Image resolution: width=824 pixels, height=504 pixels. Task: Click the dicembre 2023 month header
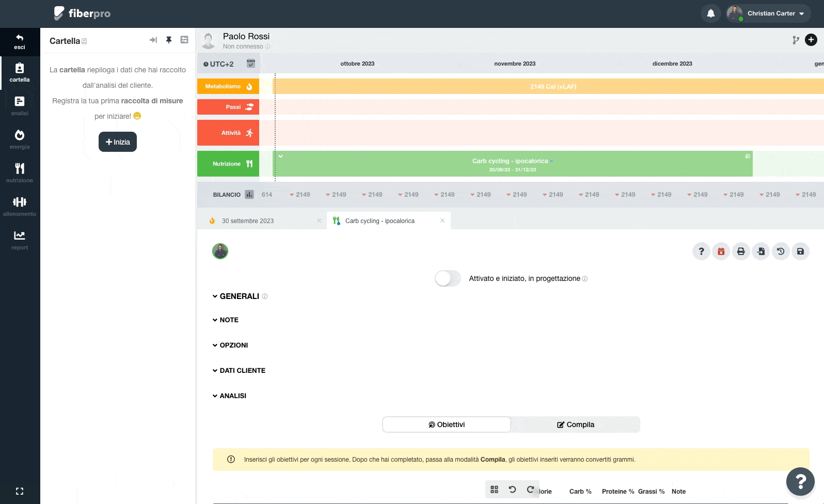pos(672,64)
